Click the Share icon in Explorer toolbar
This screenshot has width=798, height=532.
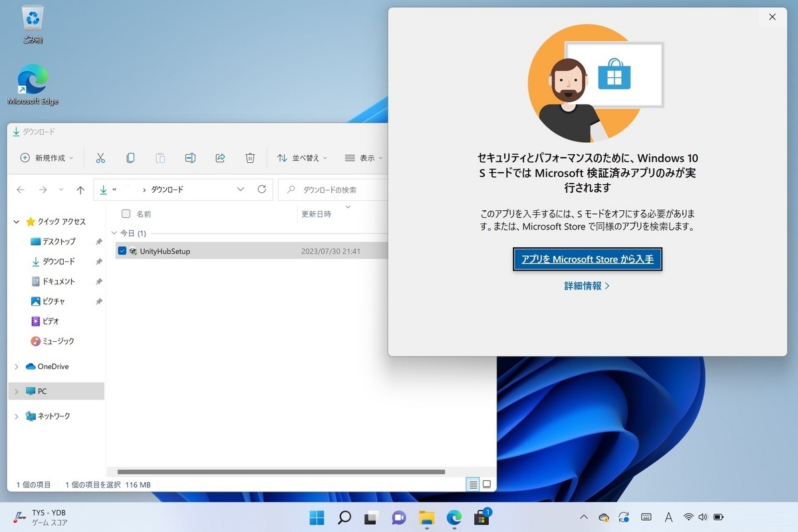(x=220, y=158)
